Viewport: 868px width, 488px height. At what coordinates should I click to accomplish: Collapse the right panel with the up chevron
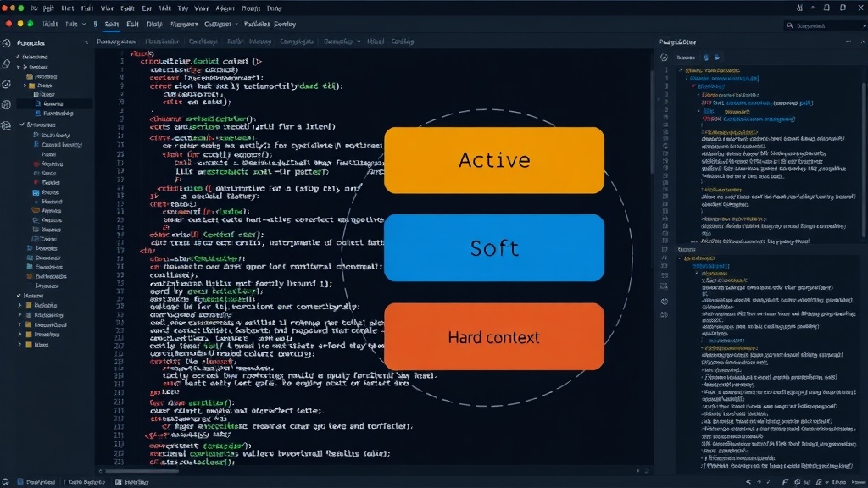tap(862, 42)
